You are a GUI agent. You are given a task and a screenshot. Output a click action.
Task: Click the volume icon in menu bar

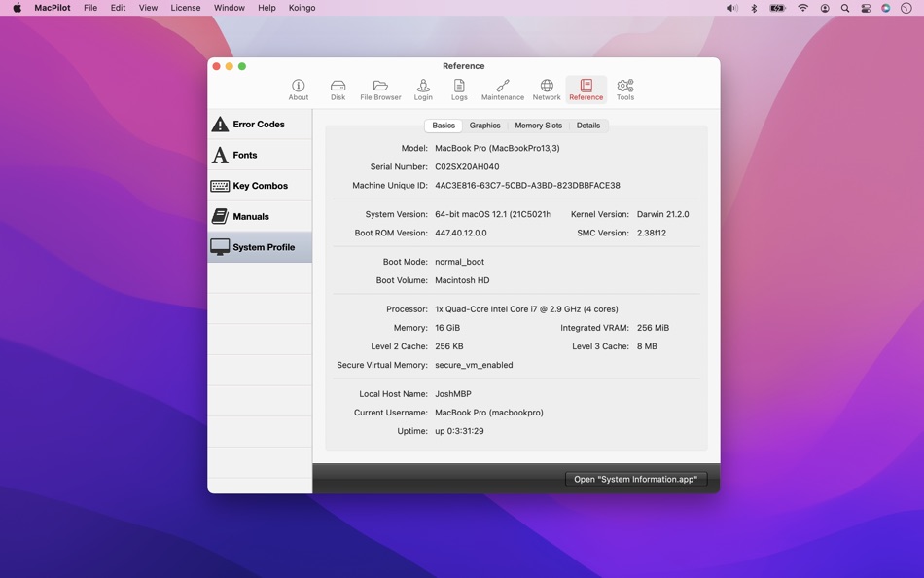(x=731, y=8)
